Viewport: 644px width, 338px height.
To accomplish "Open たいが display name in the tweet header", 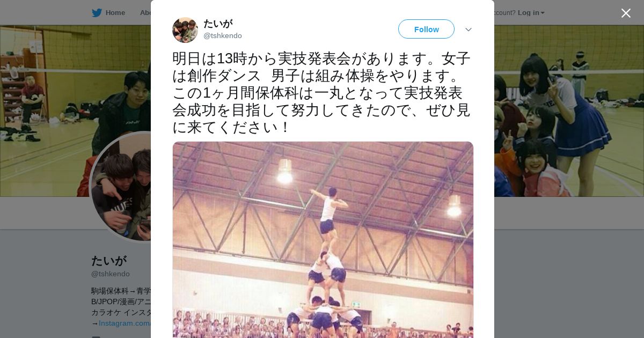I will 218,24.
